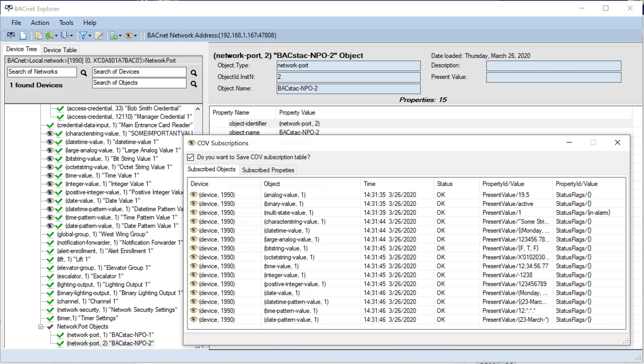Click the write property pencil toolbar icon
The height and width of the screenshot is (364, 644).
pos(99,35)
